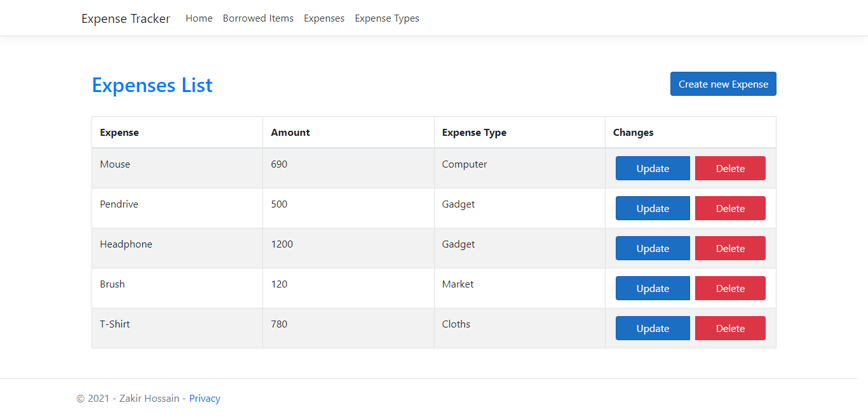868x417 pixels.
Task: Navigate to Expense Types
Action: point(387,18)
